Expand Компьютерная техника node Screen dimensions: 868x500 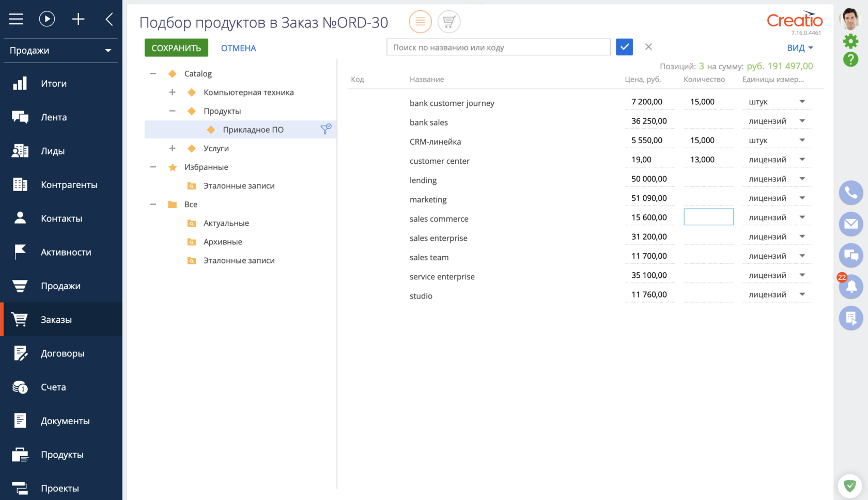(x=172, y=92)
